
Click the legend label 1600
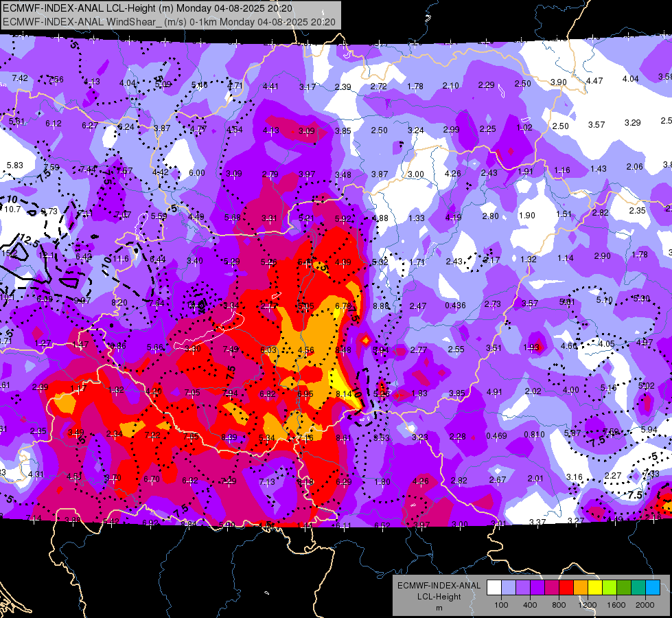click(x=616, y=605)
